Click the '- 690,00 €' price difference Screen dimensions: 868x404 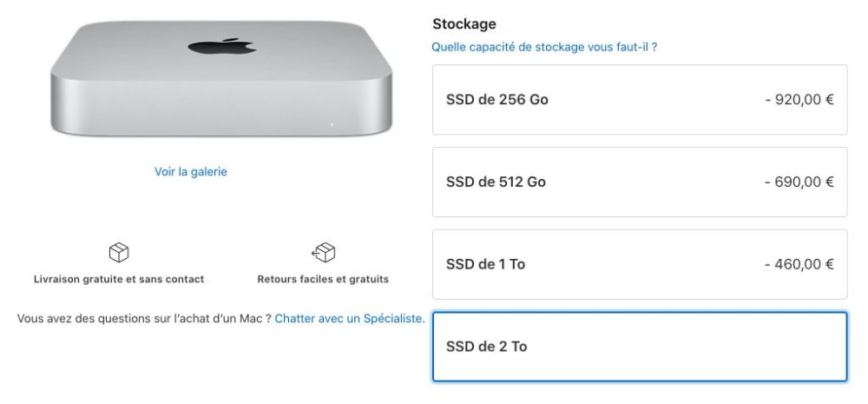(x=799, y=182)
